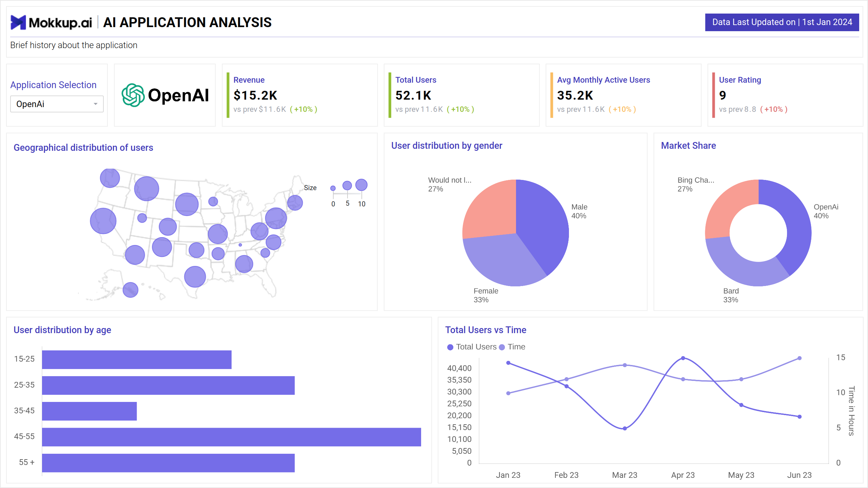Click 'Brief history about the application' text

click(74, 45)
